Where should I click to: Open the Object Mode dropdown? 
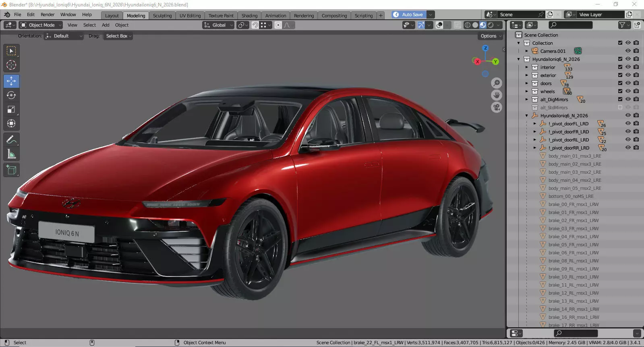(x=41, y=25)
